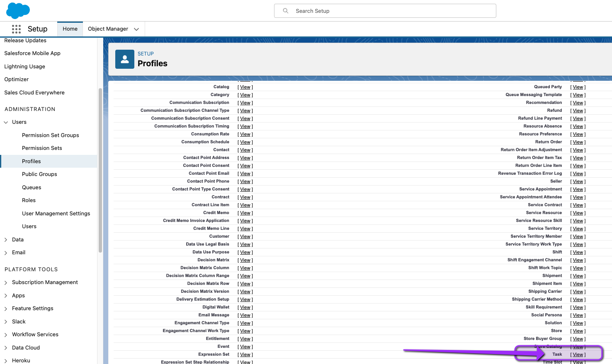Open Lightning Usage sidebar item
Viewport: 612px width, 364px height.
point(24,67)
